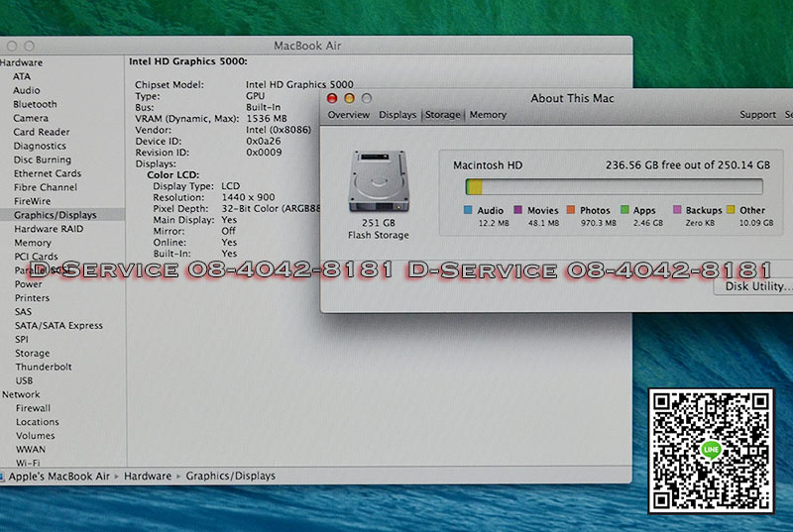Image resolution: width=793 pixels, height=532 pixels.
Task: Select Storage in the Hardware sidebar list
Action: pos(33,353)
